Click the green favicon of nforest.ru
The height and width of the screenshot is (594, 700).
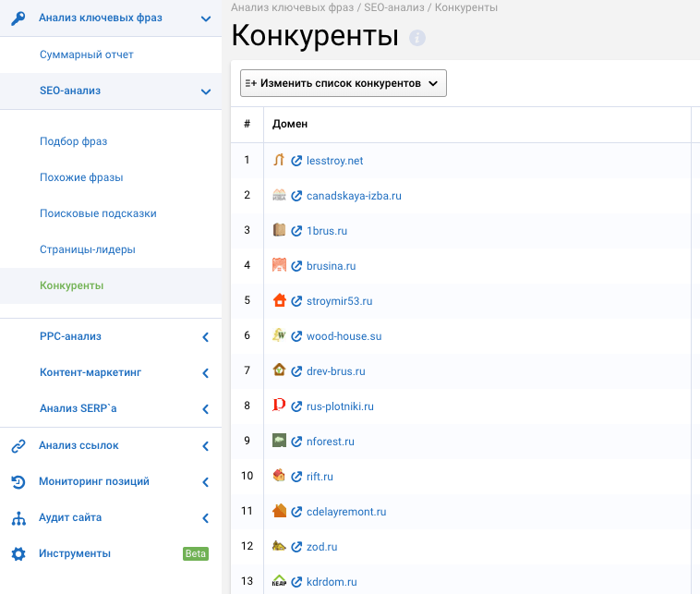(x=279, y=441)
